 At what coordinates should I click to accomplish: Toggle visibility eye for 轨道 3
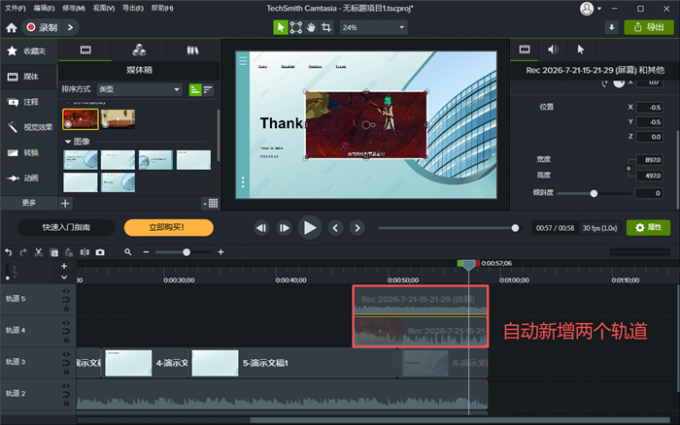click(66, 354)
